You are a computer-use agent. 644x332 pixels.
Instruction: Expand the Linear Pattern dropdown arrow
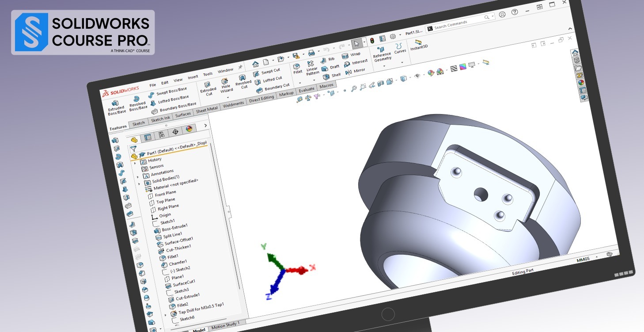point(314,80)
